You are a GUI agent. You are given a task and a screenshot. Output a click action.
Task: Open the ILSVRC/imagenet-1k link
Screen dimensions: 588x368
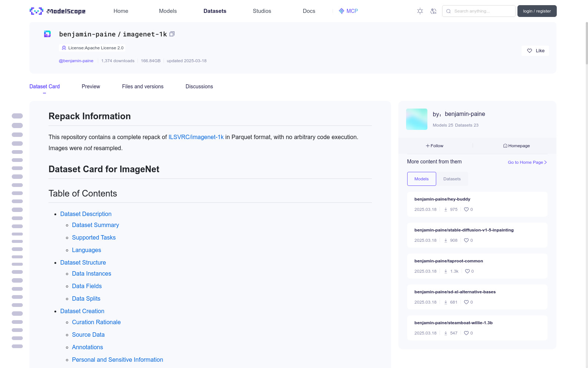(196, 137)
